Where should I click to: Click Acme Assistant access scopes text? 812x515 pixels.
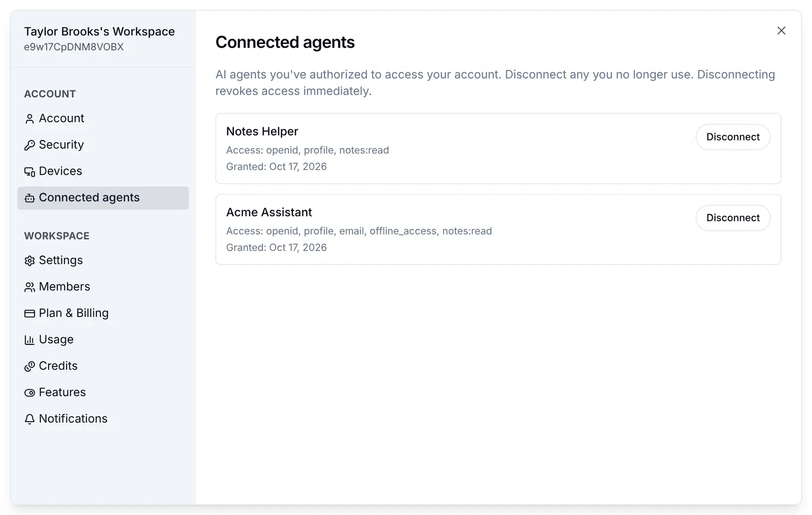point(359,231)
